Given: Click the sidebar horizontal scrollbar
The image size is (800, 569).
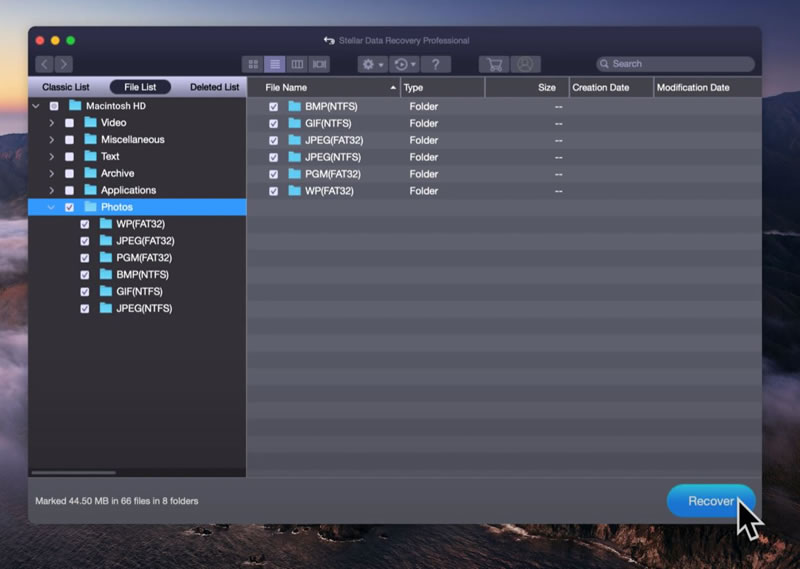Looking at the screenshot, I should pyautogui.click(x=73, y=473).
